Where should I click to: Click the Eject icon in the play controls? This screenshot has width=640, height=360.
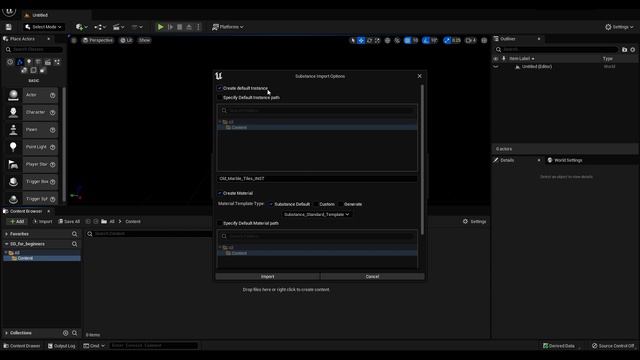click(189, 27)
